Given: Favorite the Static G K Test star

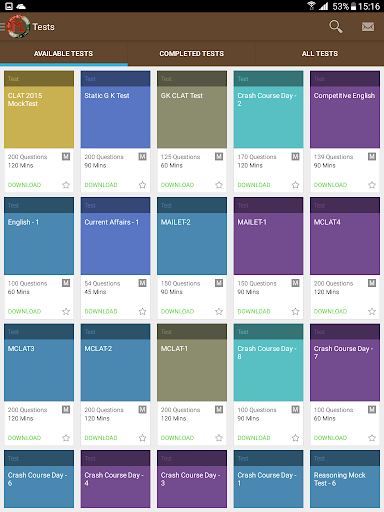Looking at the screenshot, I should point(142,185).
